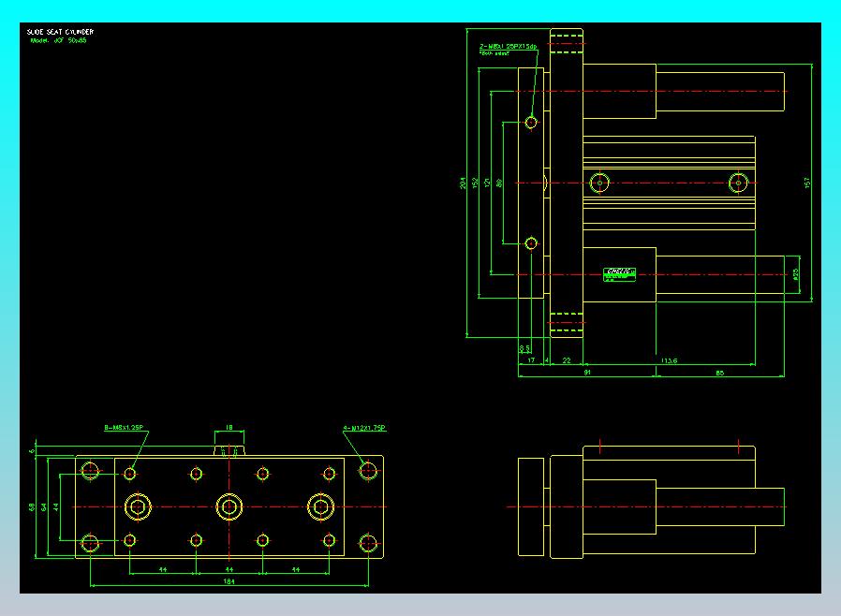Pick the 113.6 horizontal dimension
This screenshot has height=616, width=841.
tap(669, 360)
